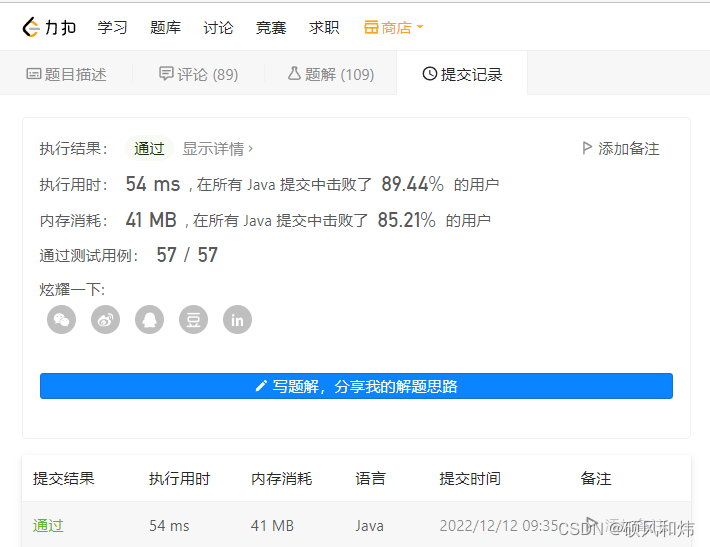This screenshot has width=710, height=547.
Task: Click the 炫耀一下 label
Action: [72, 290]
